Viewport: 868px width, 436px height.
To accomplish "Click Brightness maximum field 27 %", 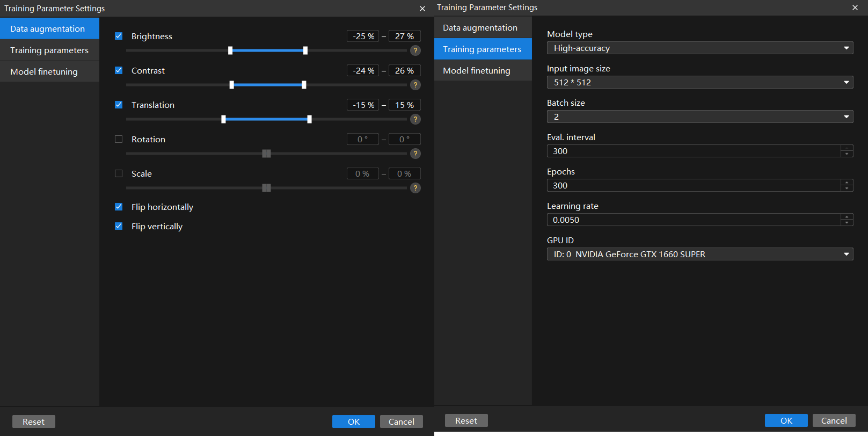I will (405, 36).
